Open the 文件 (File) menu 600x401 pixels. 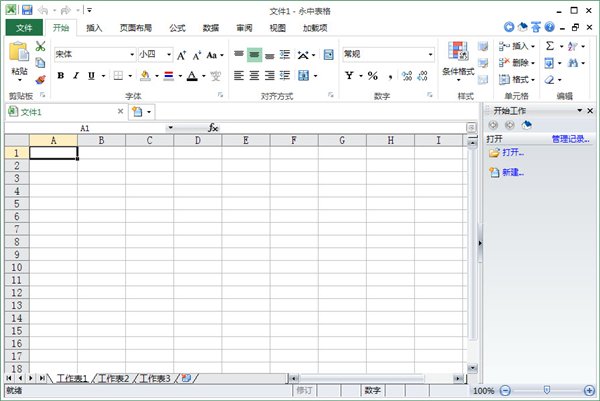click(24, 28)
